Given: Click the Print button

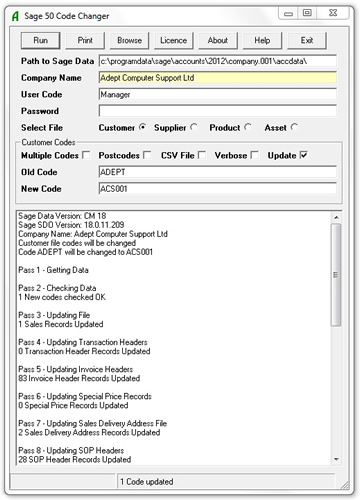Looking at the screenshot, I should (x=85, y=40).
